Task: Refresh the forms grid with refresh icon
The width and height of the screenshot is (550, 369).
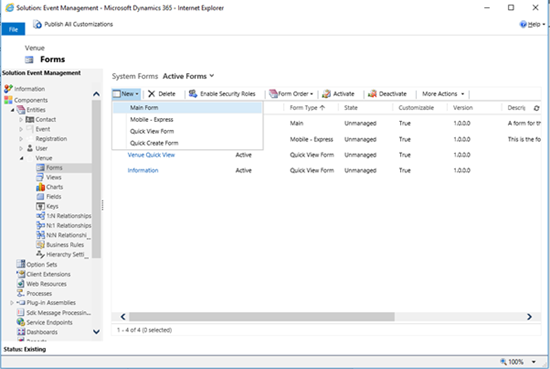Action: 536,108
